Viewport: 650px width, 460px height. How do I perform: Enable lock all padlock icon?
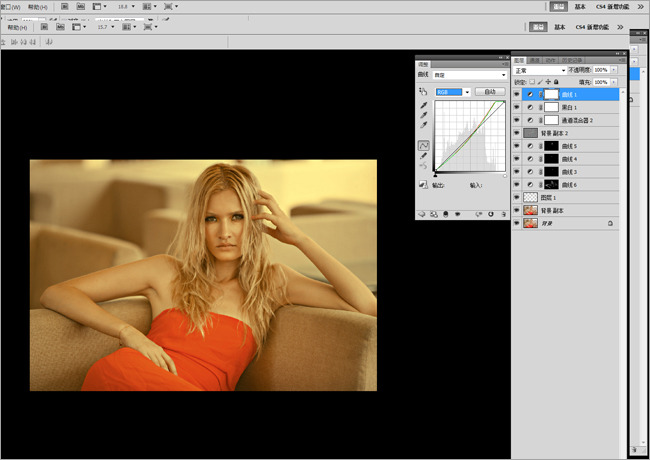tap(556, 82)
